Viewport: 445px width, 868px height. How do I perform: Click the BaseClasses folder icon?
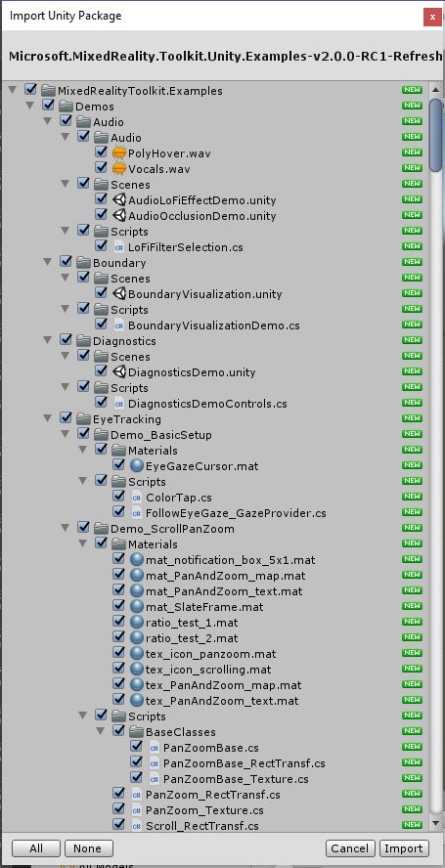[137, 732]
